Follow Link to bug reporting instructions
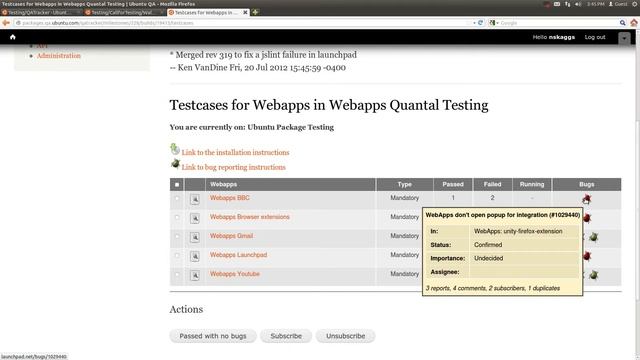Image resolution: width=640 pixels, height=360 pixels. [x=233, y=167]
